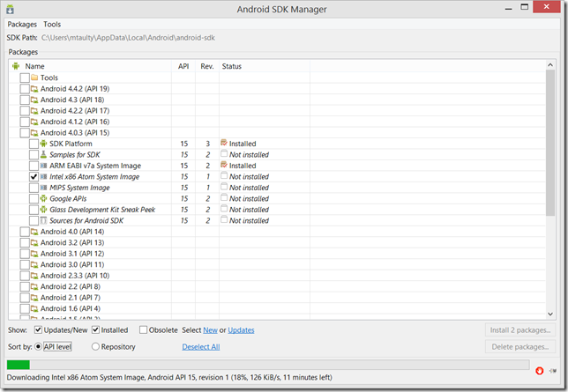Click the SDK Platform android icon
Screen dimensions: 568x392
click(43, 144)
